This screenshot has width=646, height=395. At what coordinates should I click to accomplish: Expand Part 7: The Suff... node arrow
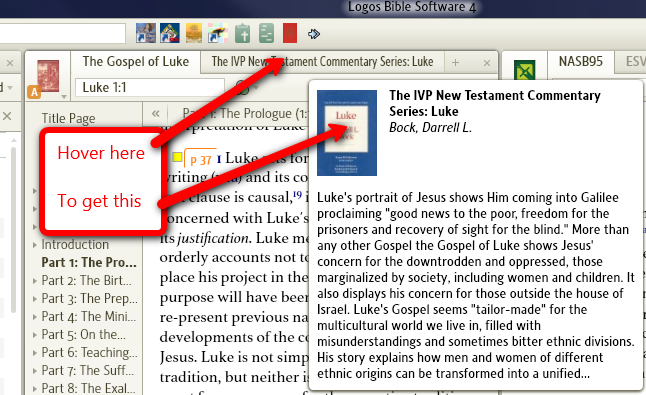tap(35, 371)
